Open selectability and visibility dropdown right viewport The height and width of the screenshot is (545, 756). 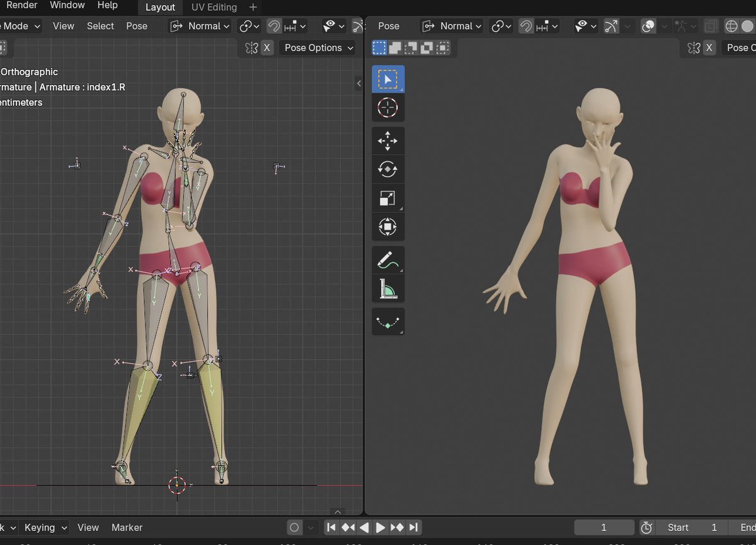coord(586,26)
